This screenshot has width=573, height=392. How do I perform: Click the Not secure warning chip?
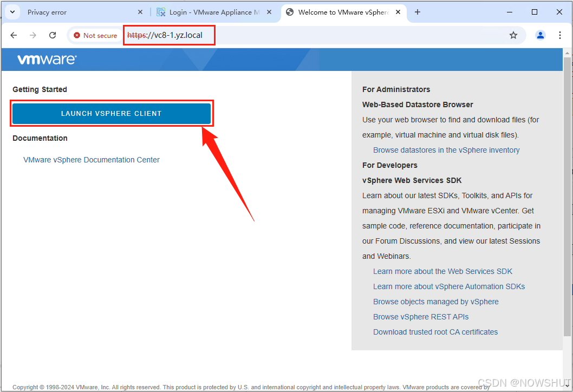pyautogui.click(x=95, y=35)
